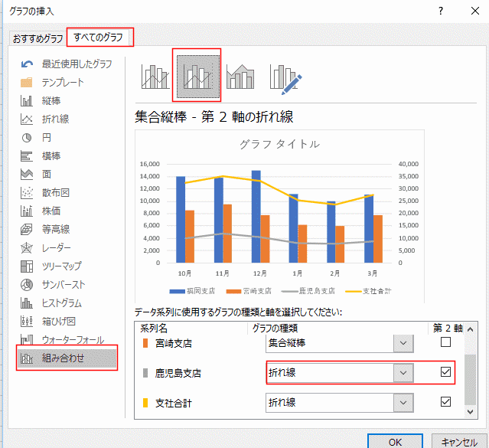The image size is (489, 448).
Task: Select the ウォーターフォール waterfall chart category
Action: [72, 339]
